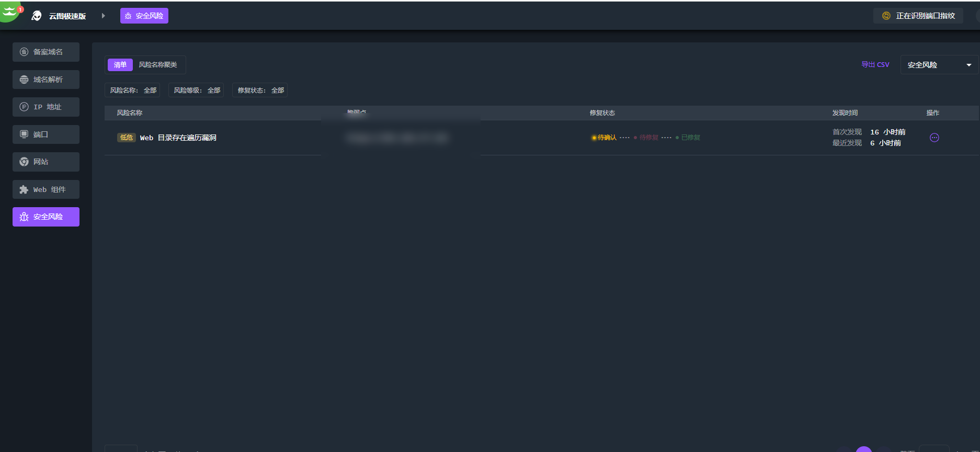Switch to the 清单 view
The height and width of the screenshot is (452, 980).
(x=120, y=65)
